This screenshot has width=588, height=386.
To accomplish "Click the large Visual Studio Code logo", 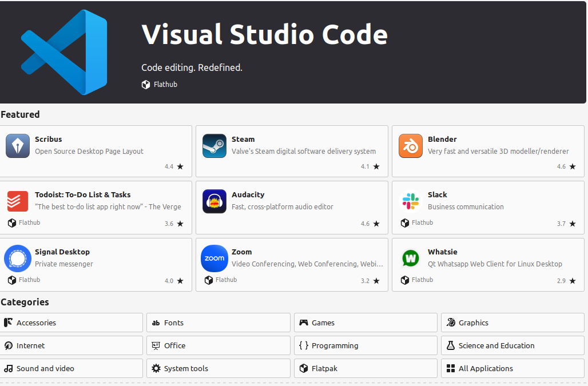I will point(64,53).
